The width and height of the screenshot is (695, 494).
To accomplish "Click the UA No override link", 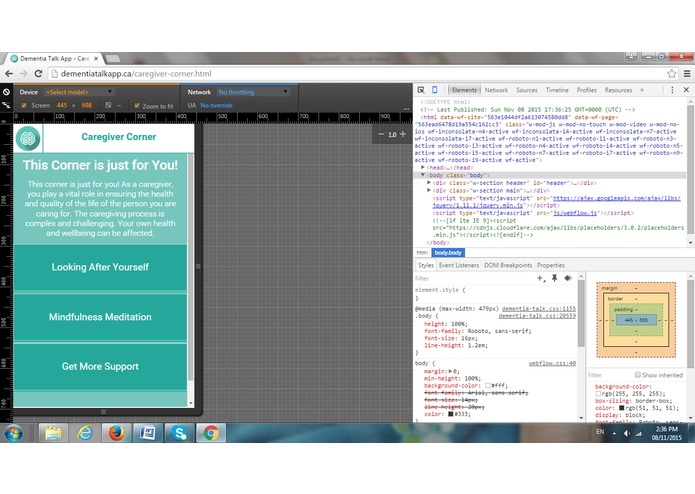I will pyautogui.click(x=216, y=105).
